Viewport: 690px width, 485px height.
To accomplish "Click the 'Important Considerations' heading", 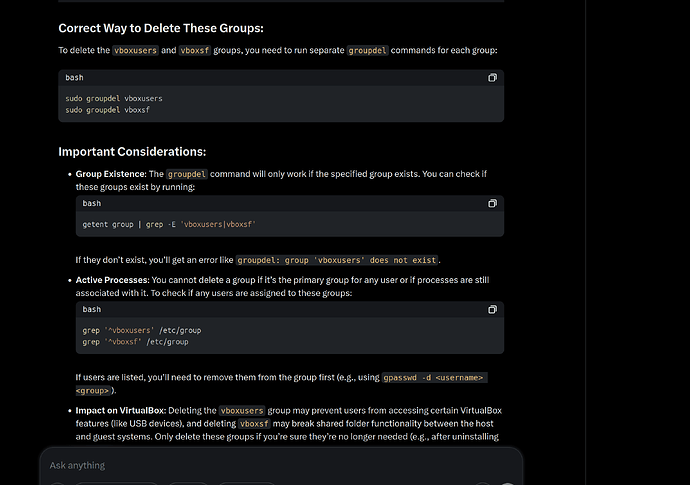I will tap(132, 152).
